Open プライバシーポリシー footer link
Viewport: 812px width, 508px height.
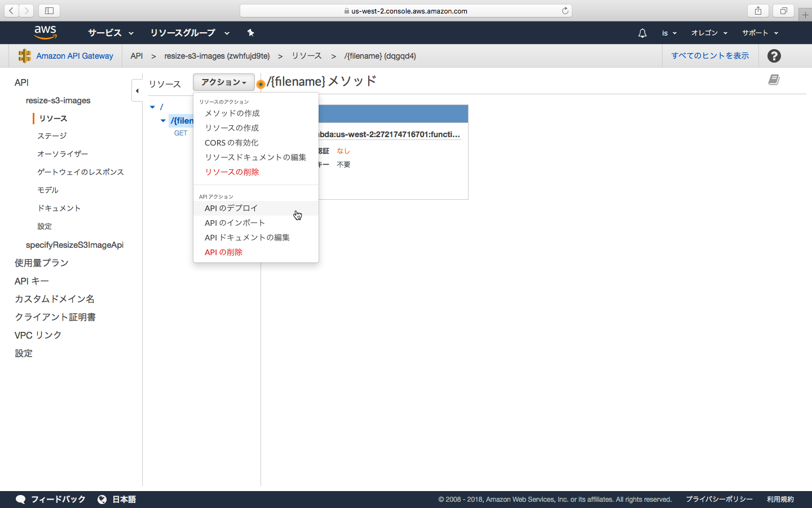point(719,499)
